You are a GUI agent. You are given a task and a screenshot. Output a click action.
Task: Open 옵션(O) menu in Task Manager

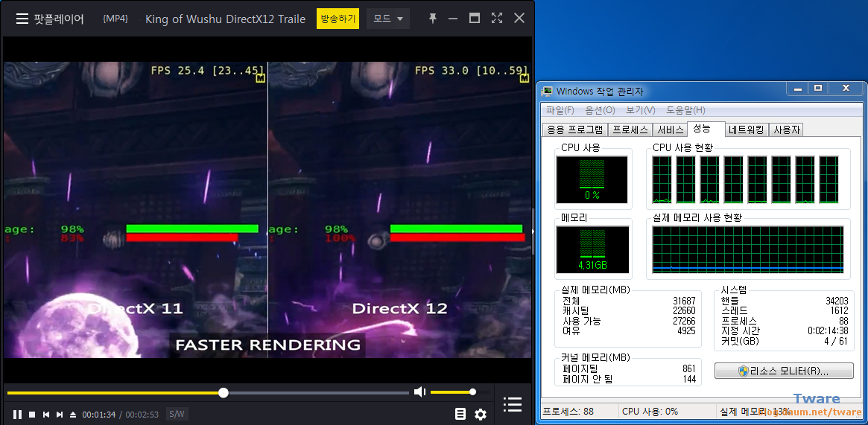(x=600, y=110)
